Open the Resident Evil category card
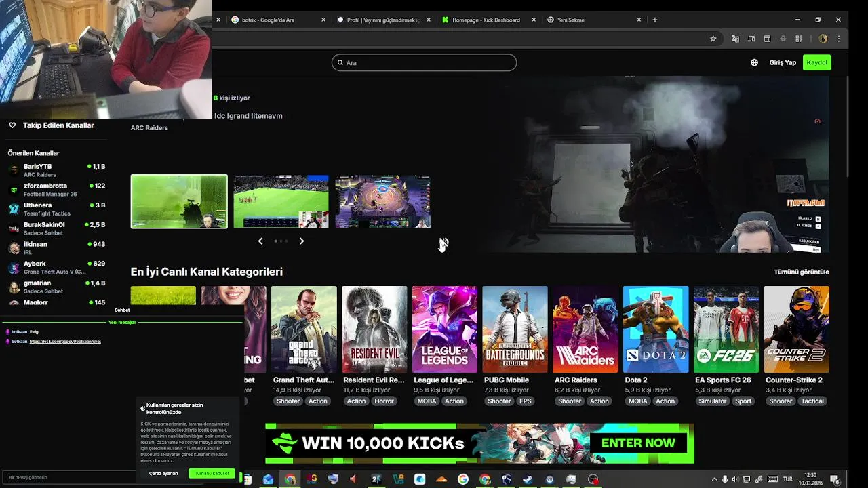The height and width of the screenshot is (488, 868). tap(374, 329)
